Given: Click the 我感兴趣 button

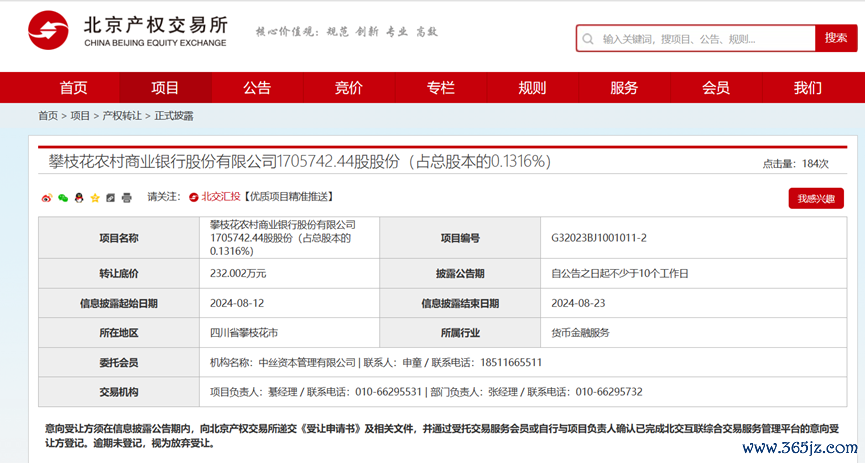Looking at the screenshot, I should point(816,198).
